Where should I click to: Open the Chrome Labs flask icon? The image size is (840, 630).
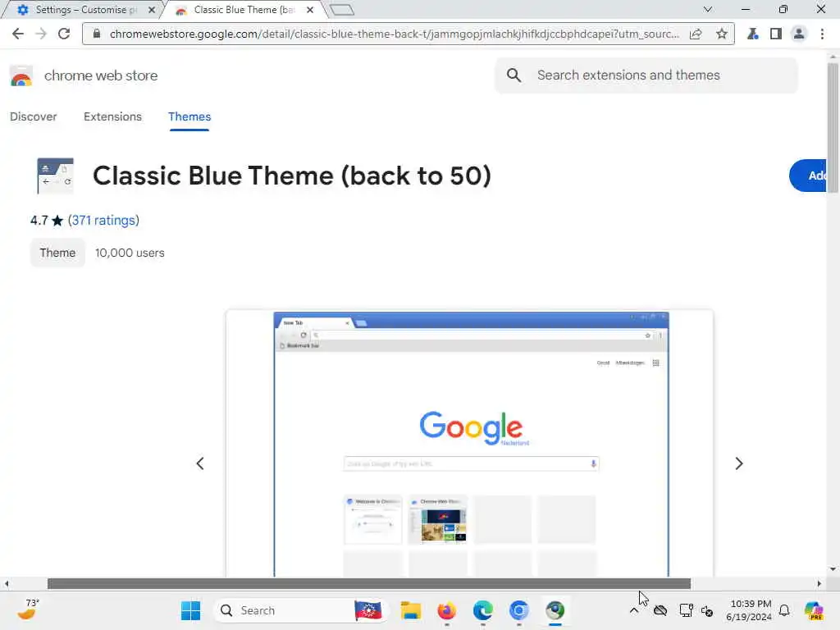click(x=753, y=34)
